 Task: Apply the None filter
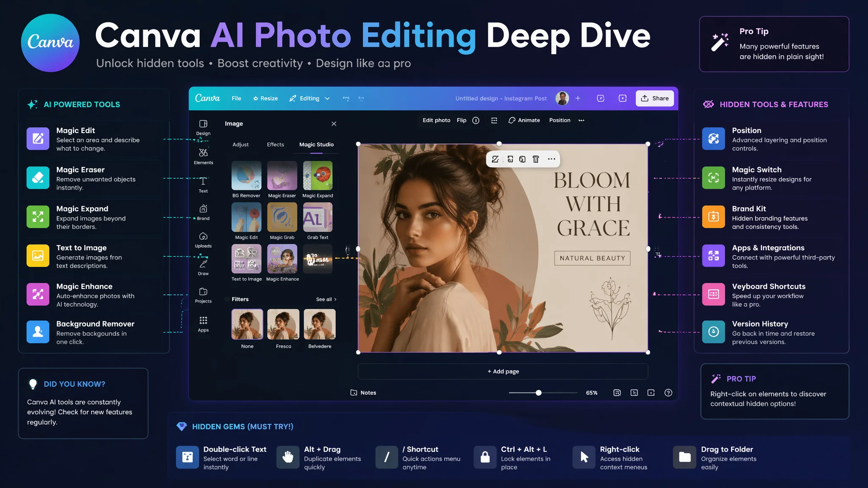click(247, 324)
